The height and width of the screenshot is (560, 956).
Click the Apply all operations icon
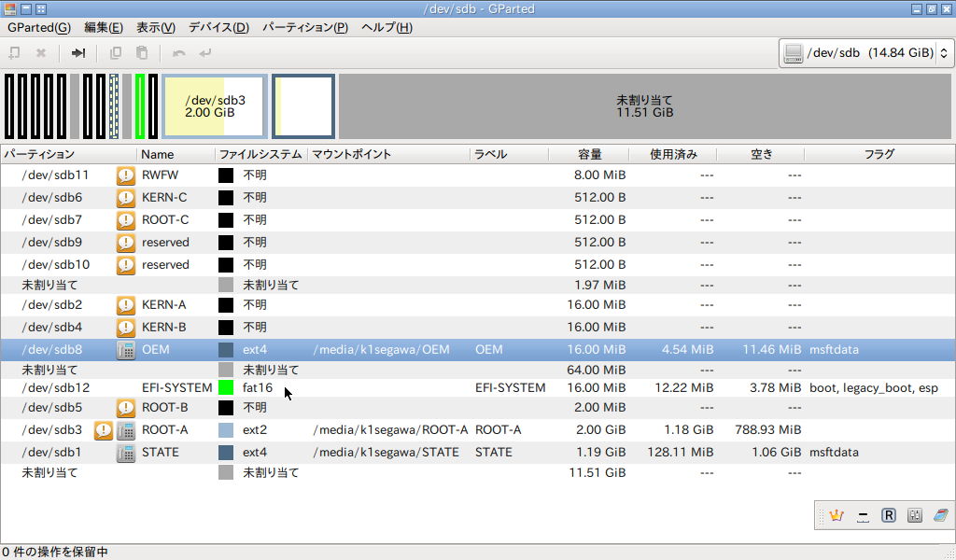(x=204, y=53)
